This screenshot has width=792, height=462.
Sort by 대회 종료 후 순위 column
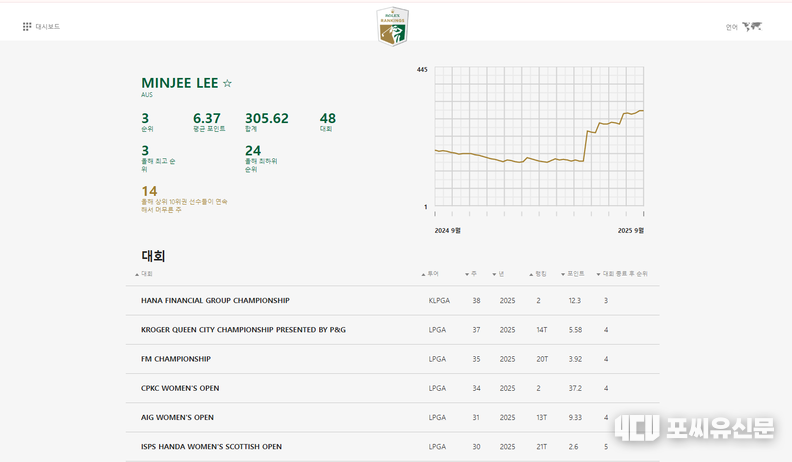(622, 274)
